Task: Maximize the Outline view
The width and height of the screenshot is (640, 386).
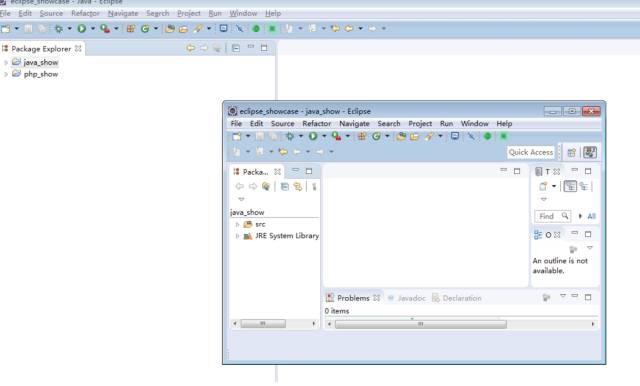Action: pyautogui.click(x=588, y=234)
